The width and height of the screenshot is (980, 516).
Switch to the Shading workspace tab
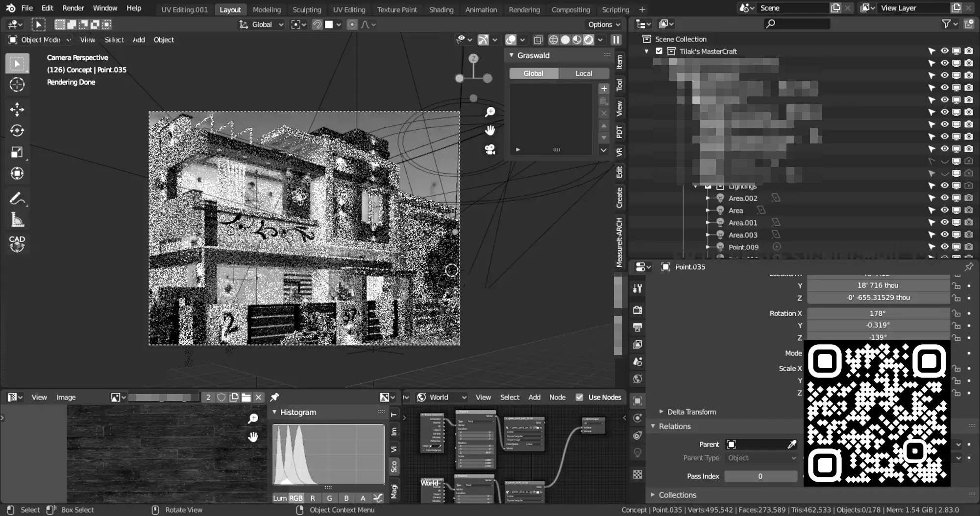click(x=441, y=9)
